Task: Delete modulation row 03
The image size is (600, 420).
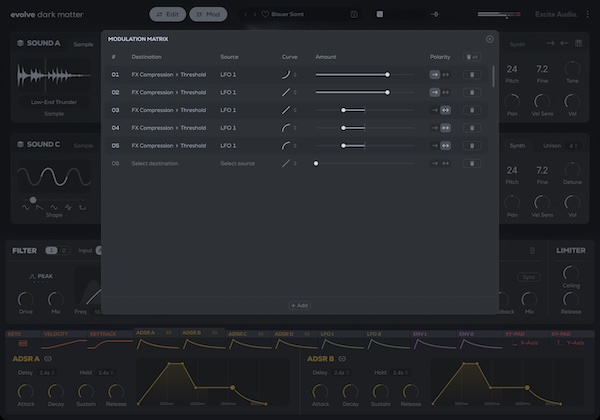Action: pyautogui.click(x=472, y=110)
